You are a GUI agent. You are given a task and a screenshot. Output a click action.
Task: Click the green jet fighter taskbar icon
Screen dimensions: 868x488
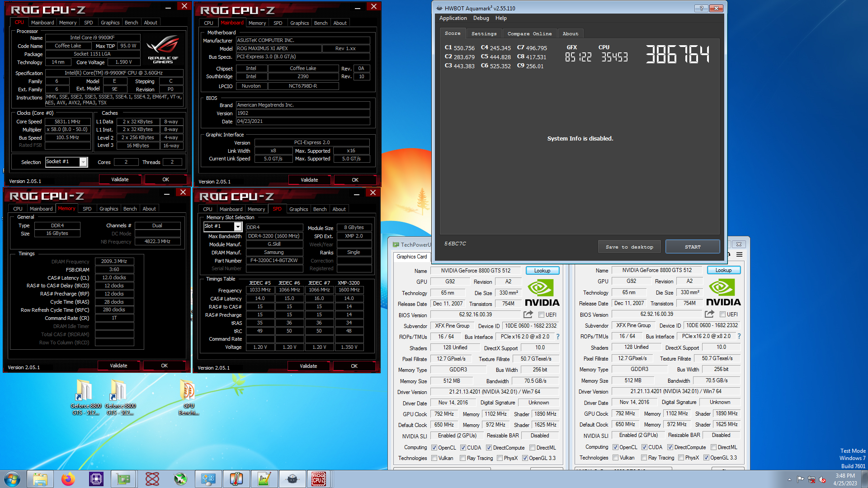point(180,479)
